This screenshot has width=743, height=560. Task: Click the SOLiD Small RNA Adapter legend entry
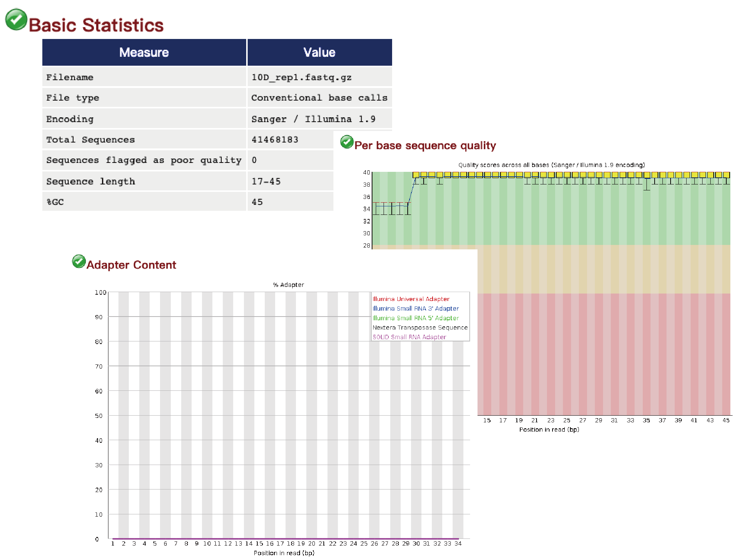pos(409,337)
